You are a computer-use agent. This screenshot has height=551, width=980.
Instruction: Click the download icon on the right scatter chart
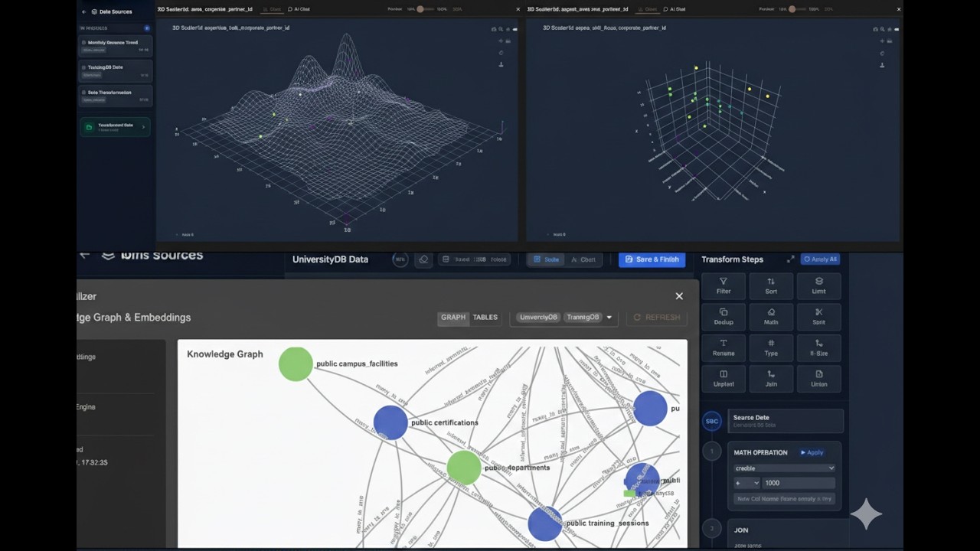click(x=883, y=64)
